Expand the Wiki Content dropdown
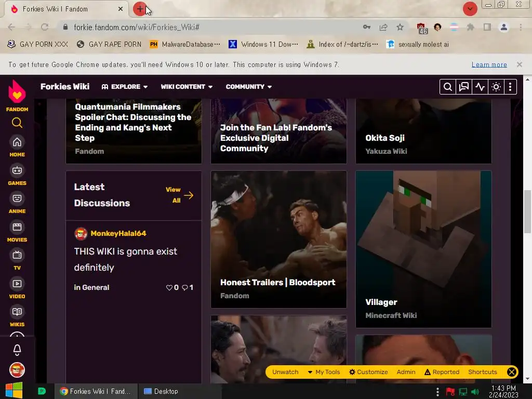The width and height of the screenshot is (532, 399). tap(187, 87)
